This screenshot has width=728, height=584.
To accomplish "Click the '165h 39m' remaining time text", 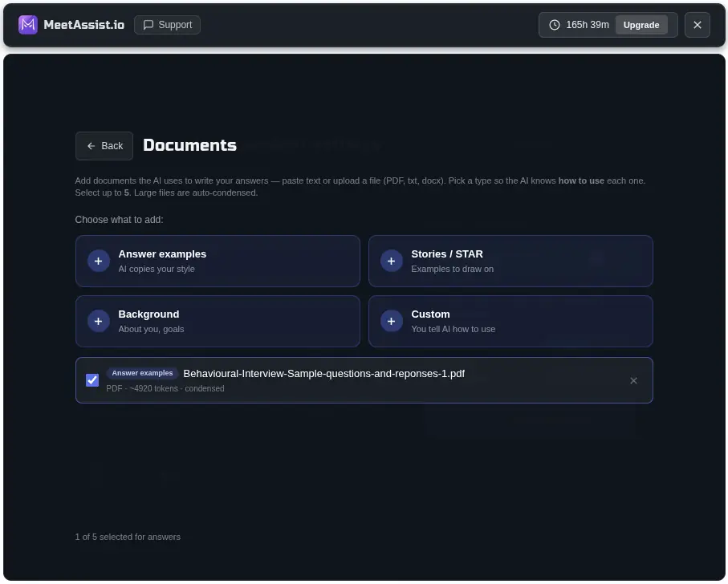I will point(588,25).
